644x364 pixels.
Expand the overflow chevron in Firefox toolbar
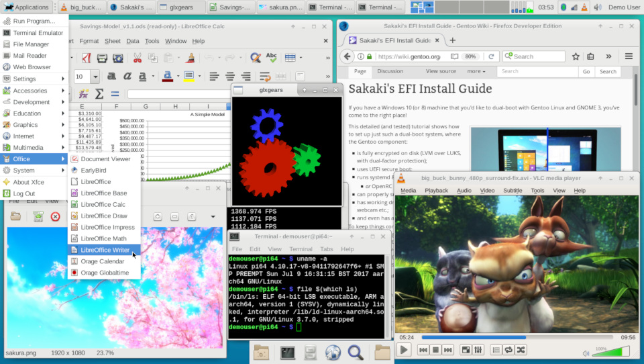(608, 56)
